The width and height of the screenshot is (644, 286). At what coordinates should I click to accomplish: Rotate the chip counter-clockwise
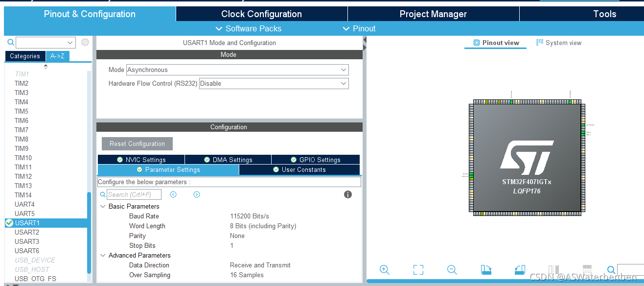coord(520,269)
